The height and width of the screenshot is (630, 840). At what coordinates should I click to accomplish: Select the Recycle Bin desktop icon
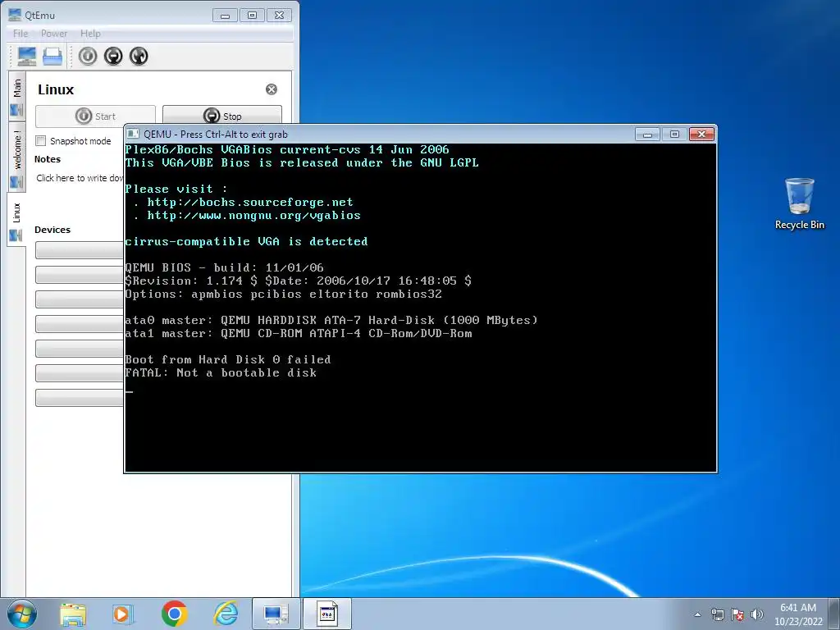(x=799, y=204)
